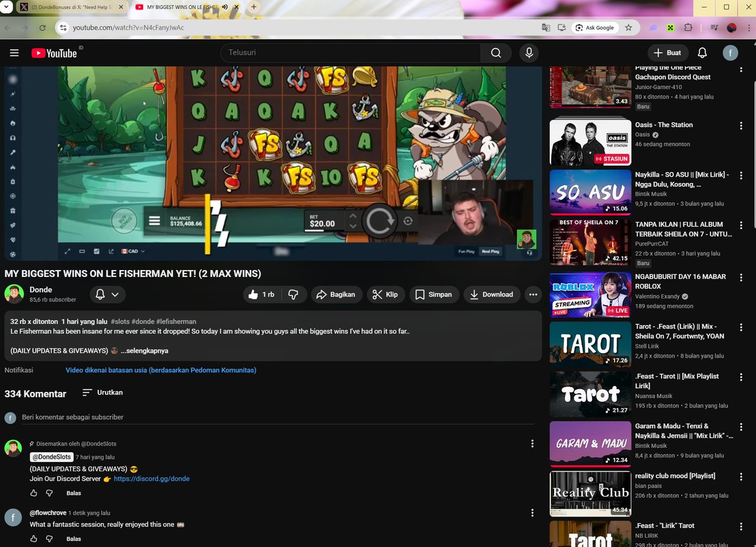Increase bet with up arrow stepper

point(353,216)
